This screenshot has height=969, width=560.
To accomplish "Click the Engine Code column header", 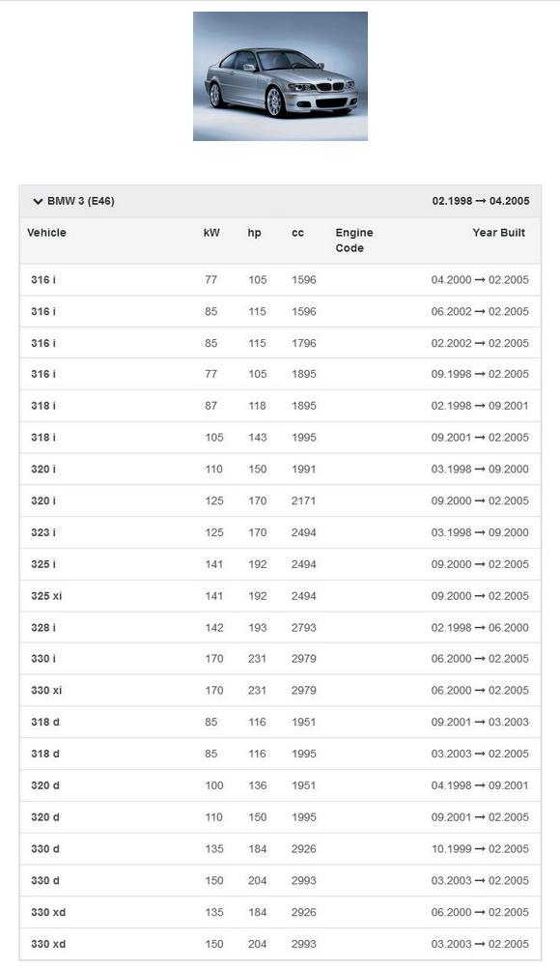I will pyautogui.click(x=354, y=241).
